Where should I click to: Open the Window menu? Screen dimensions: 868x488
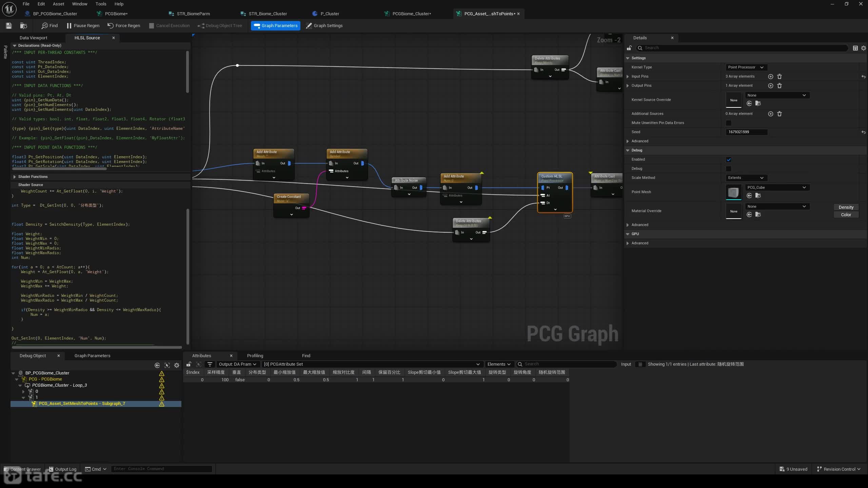click(x=80, y=4)
